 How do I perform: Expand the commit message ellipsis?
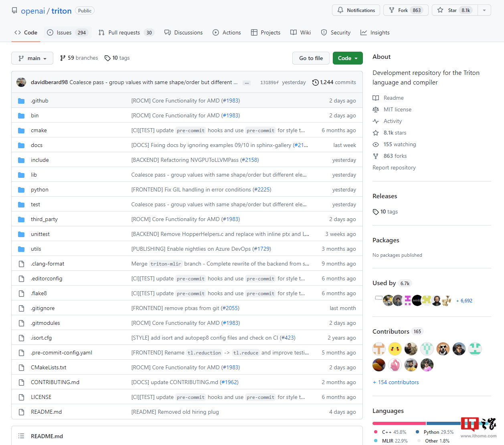tap(247, 83)
